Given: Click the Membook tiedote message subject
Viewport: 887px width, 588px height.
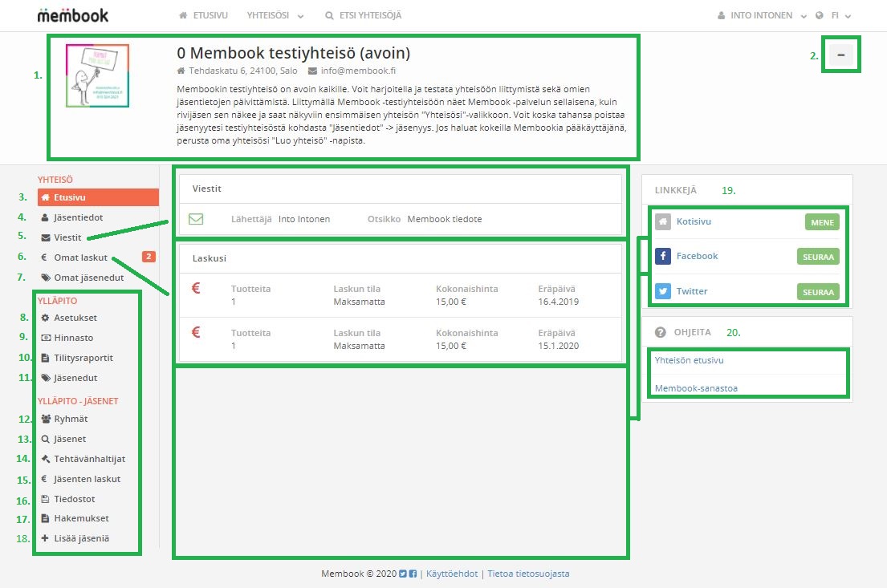Looking at the screenshot, I should (x=445, y=219).
